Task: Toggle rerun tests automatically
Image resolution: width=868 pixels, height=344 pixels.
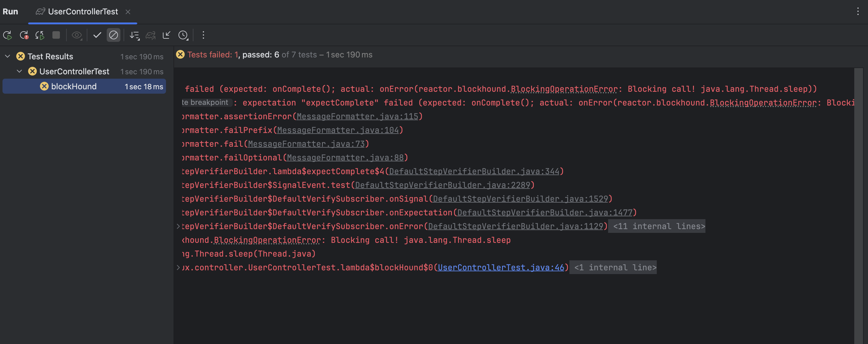Action: pyautogui.click(x=40, y=35)
